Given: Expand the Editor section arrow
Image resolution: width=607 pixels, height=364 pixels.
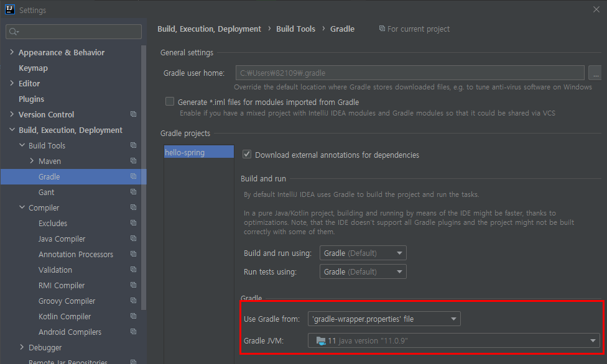Looking at the screenshot, I should (x=12, y=83).
